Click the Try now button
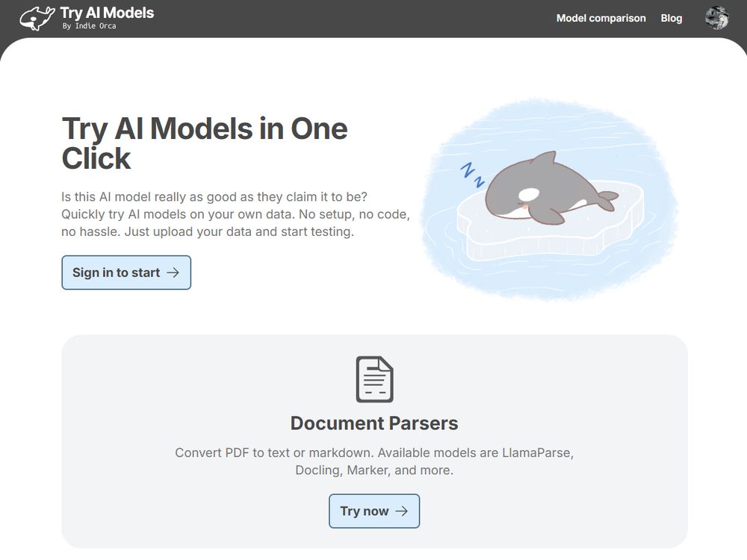Image resolution: width=747 pixels, height=560 pixels. 373,511
